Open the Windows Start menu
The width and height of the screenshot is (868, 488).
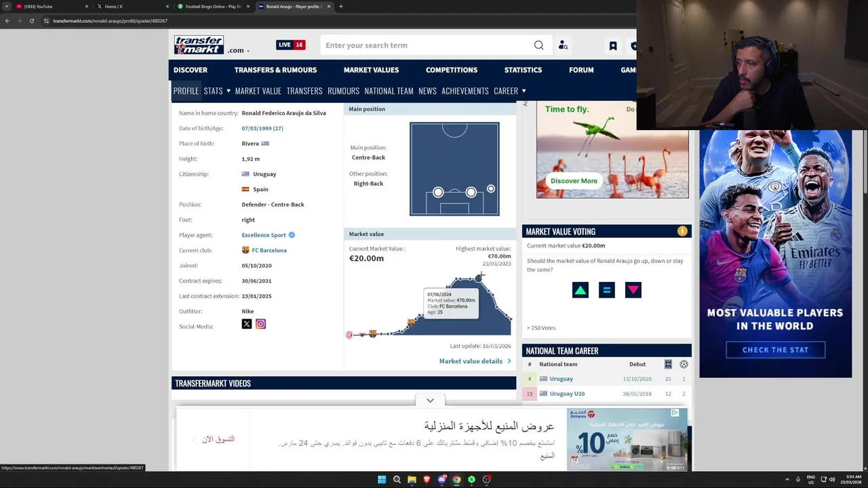point(382,480)
